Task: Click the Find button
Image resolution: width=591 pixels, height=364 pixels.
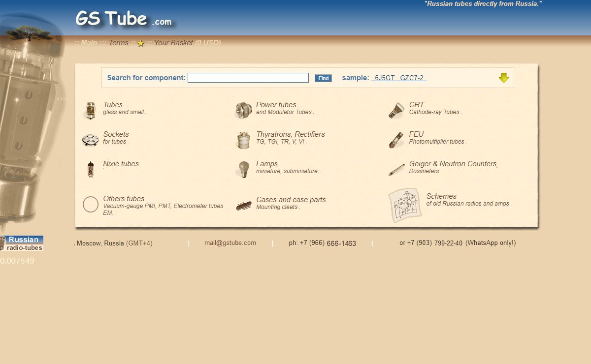Action: [323, 78]
